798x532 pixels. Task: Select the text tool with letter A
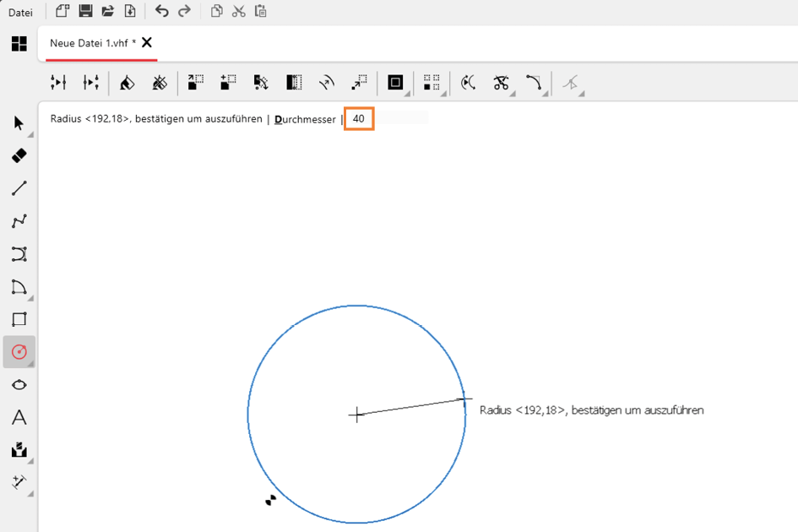pyautogui.click(x=19, y=417)
